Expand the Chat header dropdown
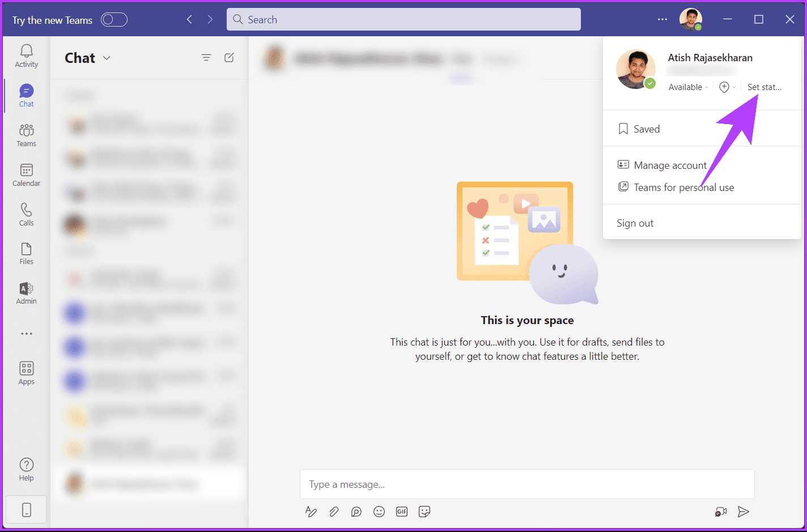 point(107,57)
